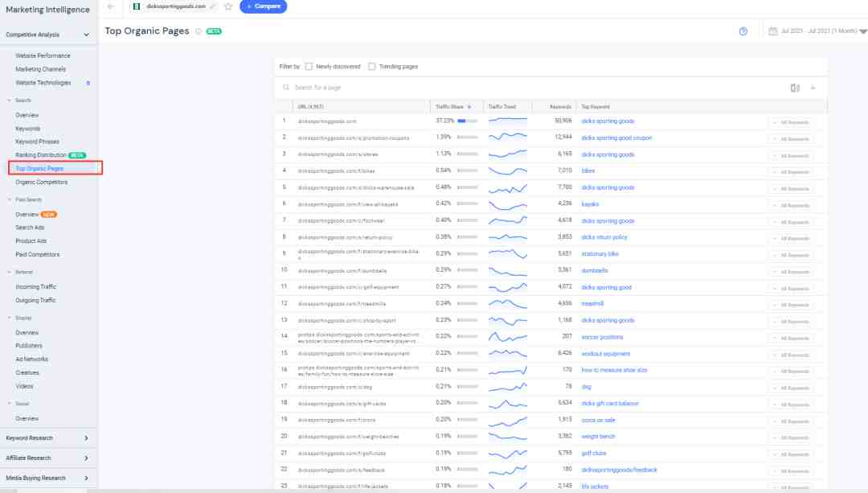Collapse the Paid Search group

pyautogui.click(x=10, y=199)
